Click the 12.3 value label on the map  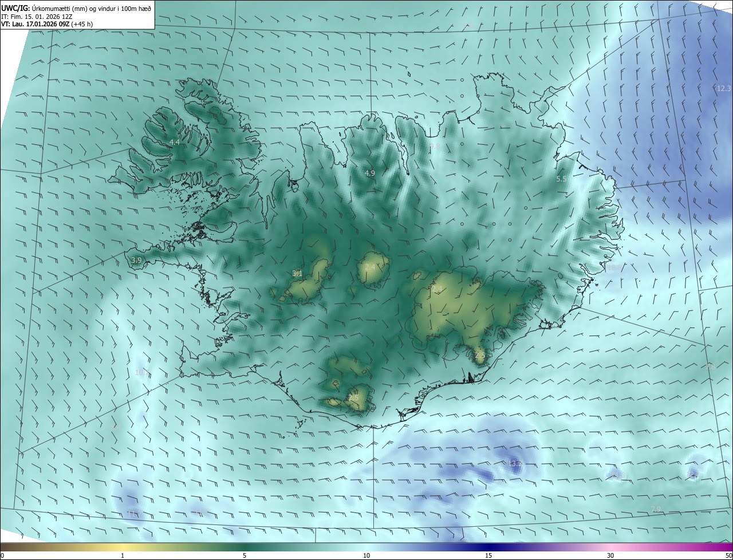tap(724, 88)
